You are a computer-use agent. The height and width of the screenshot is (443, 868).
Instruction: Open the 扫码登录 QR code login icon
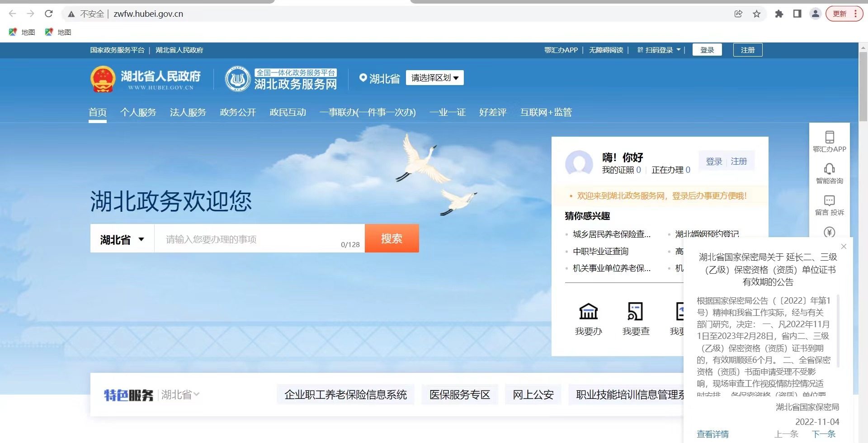(x=640, y=50)
